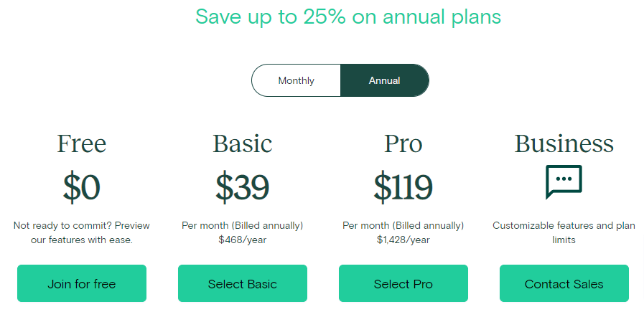Click the Business chat bubble icon
The image size is (644, 312).
(564, 182)
